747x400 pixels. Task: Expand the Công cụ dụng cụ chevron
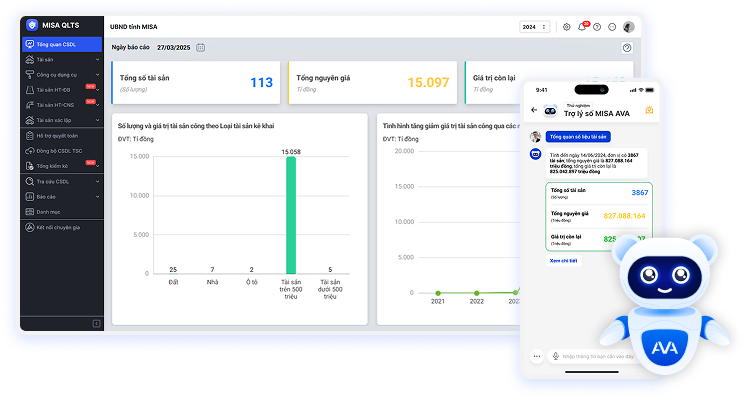point(98,75)
